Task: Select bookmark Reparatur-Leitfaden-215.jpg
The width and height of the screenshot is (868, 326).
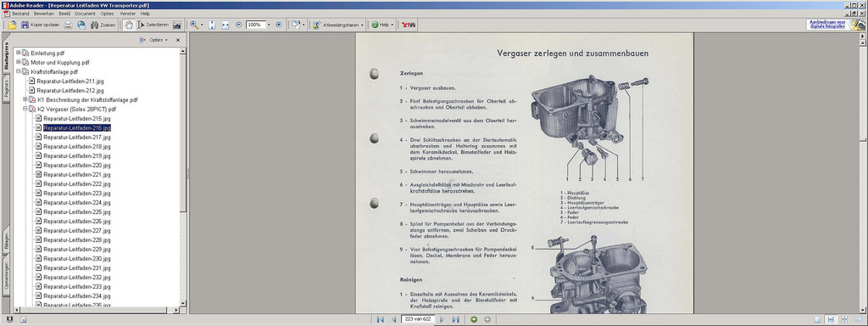Action: point(77,118)
